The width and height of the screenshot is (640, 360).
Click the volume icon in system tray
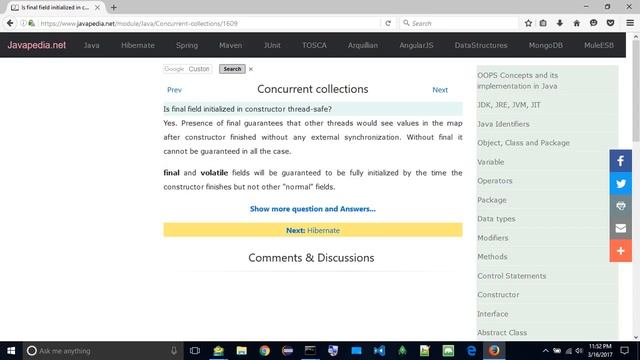click(579, 351)
